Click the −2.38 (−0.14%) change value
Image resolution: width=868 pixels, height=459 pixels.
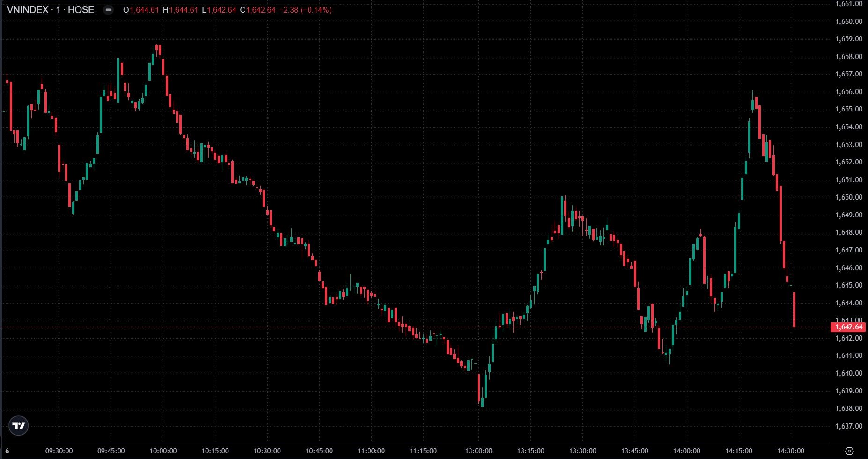click(305, 10)
